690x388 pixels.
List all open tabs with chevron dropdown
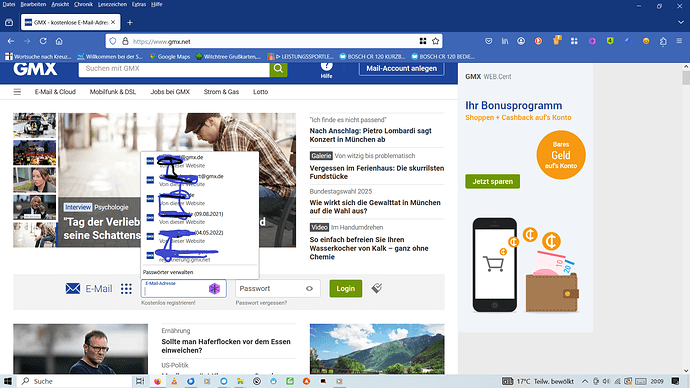click(681, 22)
